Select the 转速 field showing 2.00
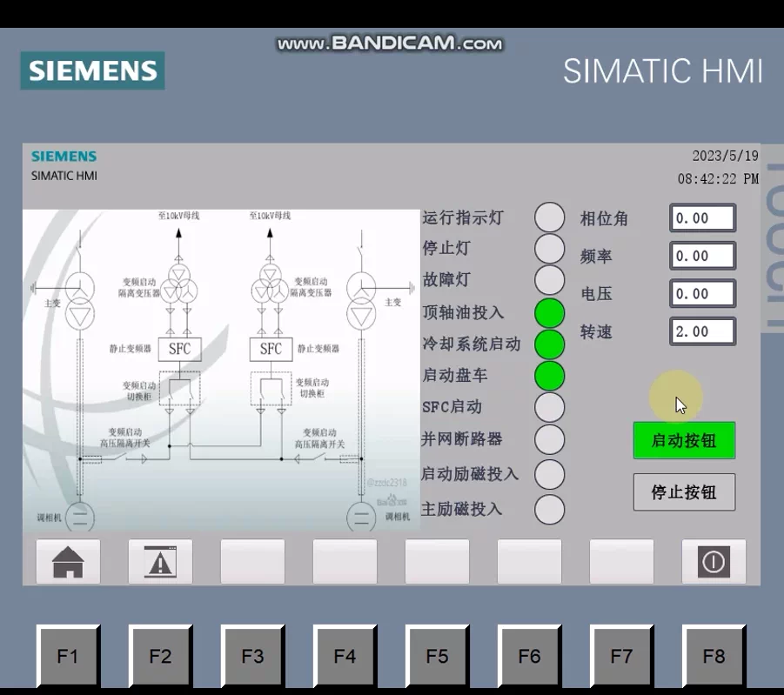The image size is (784, 695). click(702, 331)
